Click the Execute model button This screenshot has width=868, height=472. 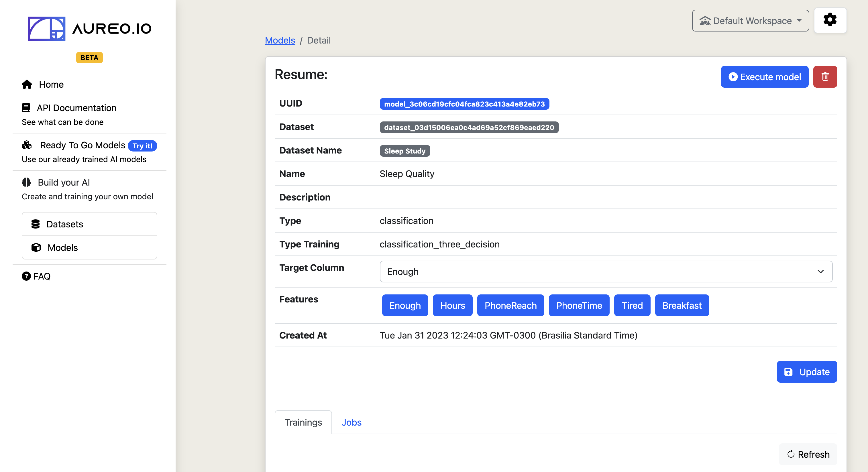click(x=764, y=77)
